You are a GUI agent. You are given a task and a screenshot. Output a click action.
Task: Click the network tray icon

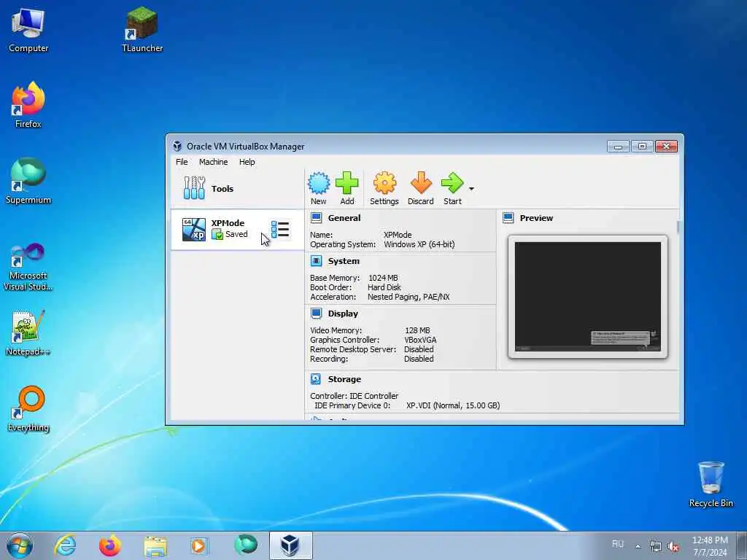pyautogui.click(x=656, y=547)
